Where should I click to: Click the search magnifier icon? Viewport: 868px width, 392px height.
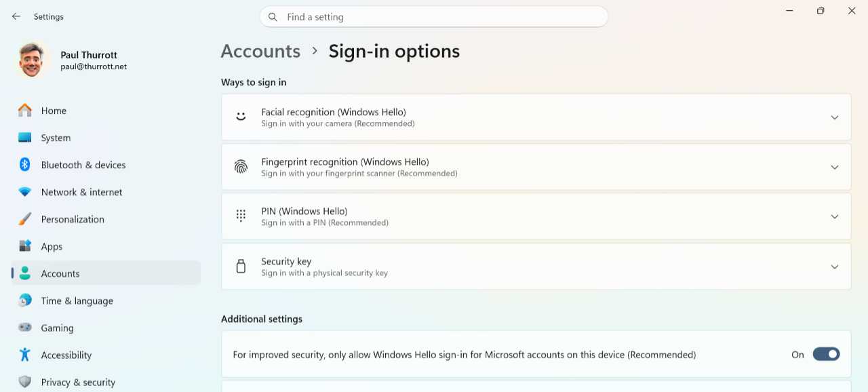tap(273, 17)
